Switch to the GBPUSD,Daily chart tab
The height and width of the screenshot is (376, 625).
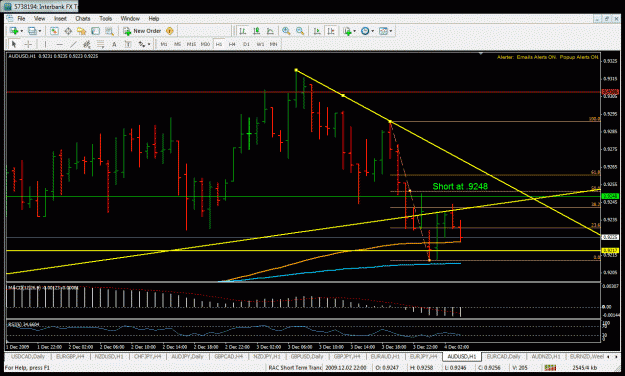tap(307, 356)
